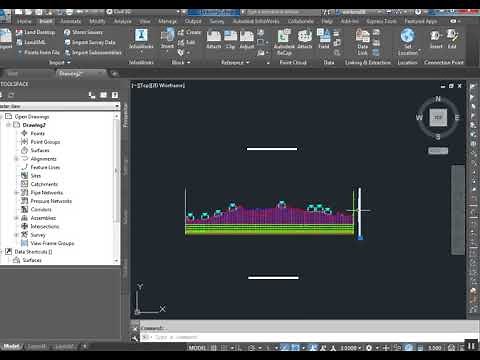The width and height of the screenshot is (480, 360).
Task: Click the navigation bar on right of viewport
Action: pyautogui.click(x=458, y=210)
